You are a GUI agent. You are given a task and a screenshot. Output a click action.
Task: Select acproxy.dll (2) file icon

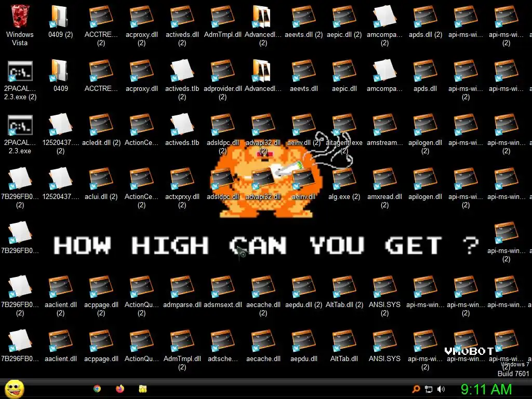(x=141, y=16)
